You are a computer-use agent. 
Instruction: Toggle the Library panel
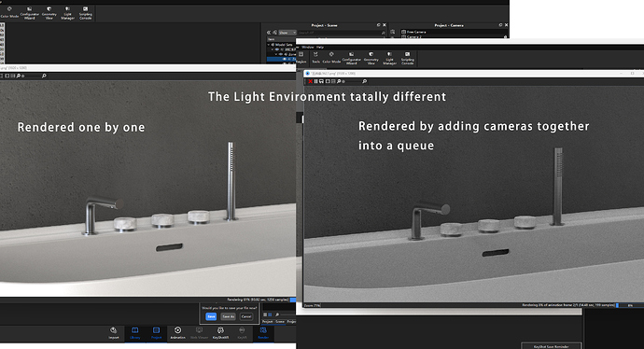pos(134,332)
